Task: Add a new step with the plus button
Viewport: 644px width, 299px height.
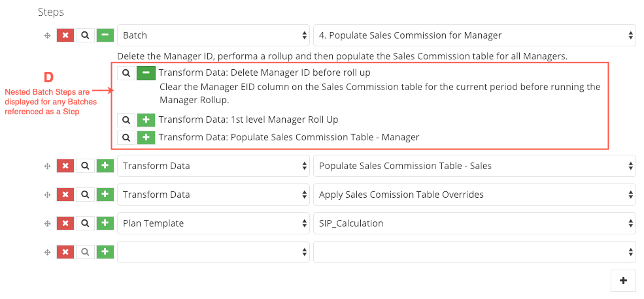Action: pyautogui.click(x=623, y=281)
